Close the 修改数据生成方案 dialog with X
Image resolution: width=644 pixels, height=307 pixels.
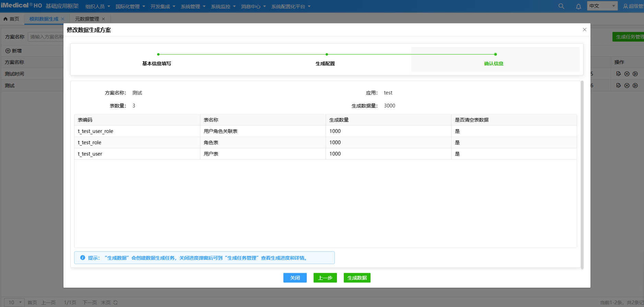(585, 30)
